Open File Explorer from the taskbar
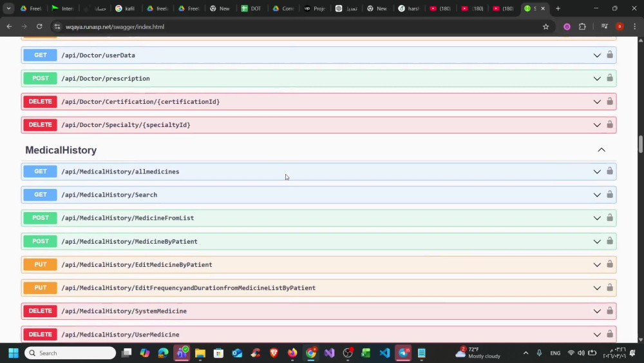The image size is (644, 363). click(200, 353)
